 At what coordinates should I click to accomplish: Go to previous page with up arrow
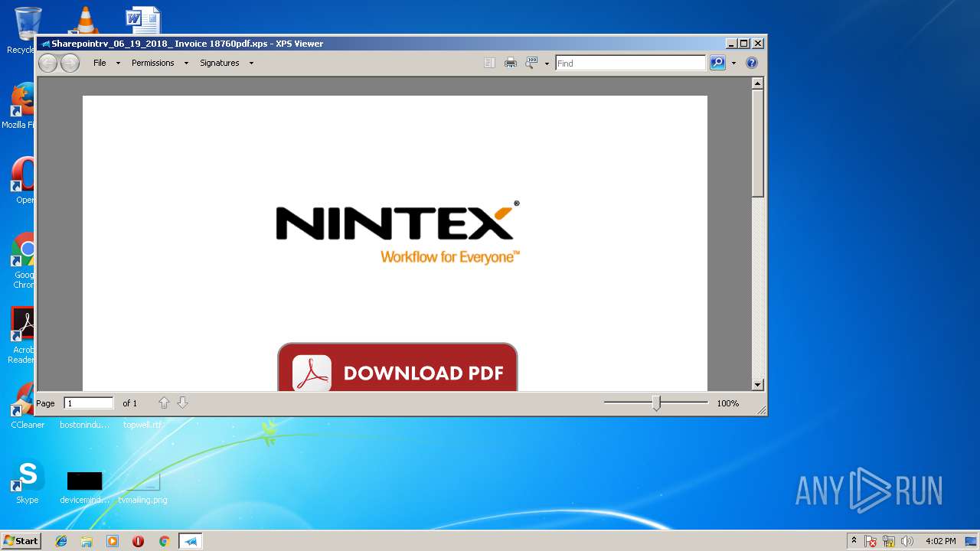164,403
